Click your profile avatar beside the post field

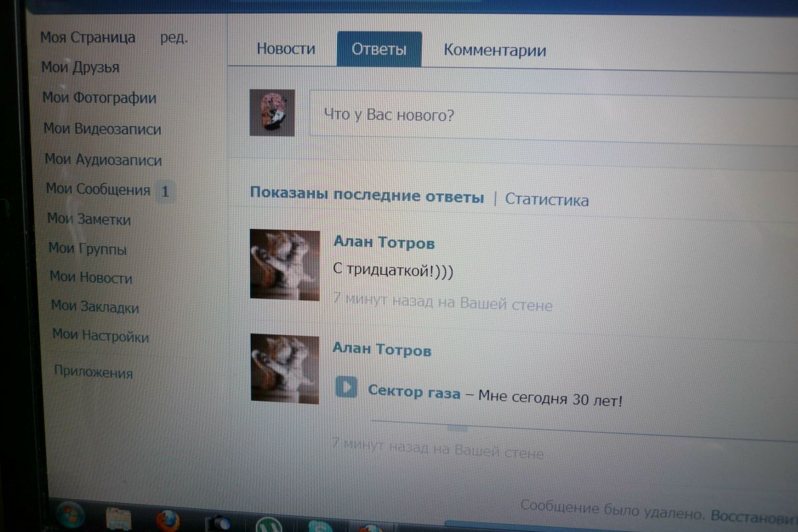(x=272, y=113)
